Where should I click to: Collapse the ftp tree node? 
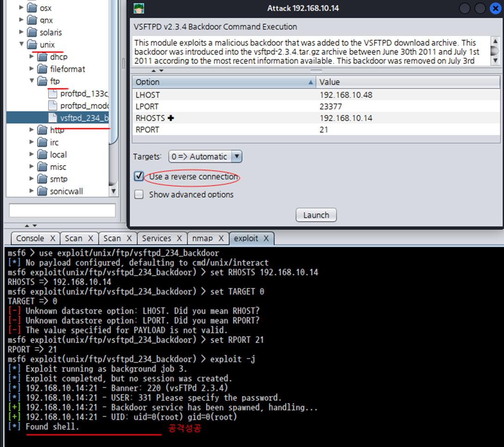point(31,81)
